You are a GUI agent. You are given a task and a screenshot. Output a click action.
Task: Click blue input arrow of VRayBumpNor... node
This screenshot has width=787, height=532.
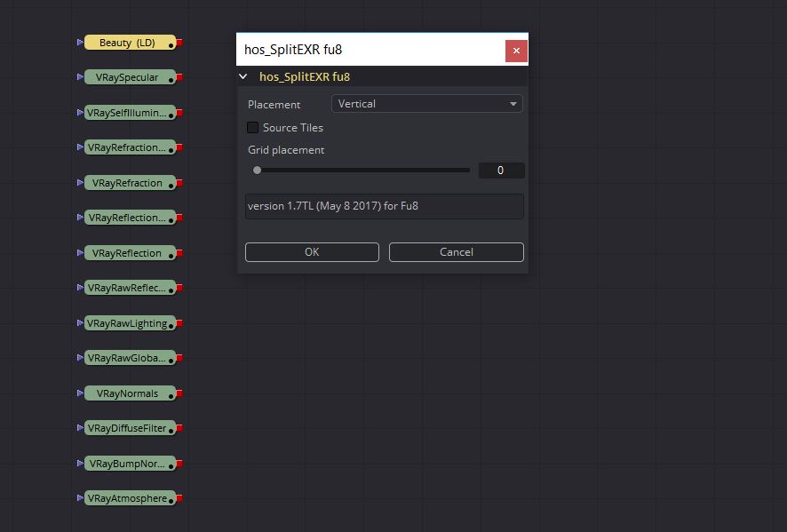tap(80, 464)
